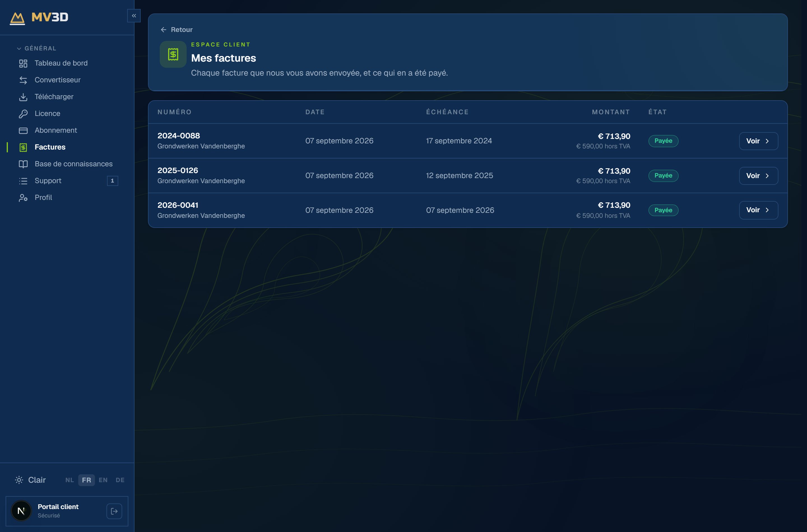
Task: Click the Factures receipt icon in sidebar
Action: point(23,147)
